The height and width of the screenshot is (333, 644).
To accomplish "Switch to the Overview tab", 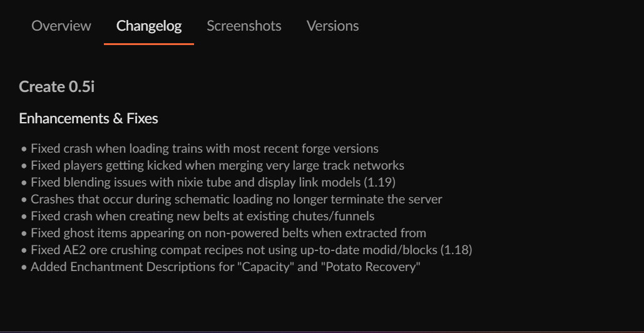I will (x=61, y=26).
